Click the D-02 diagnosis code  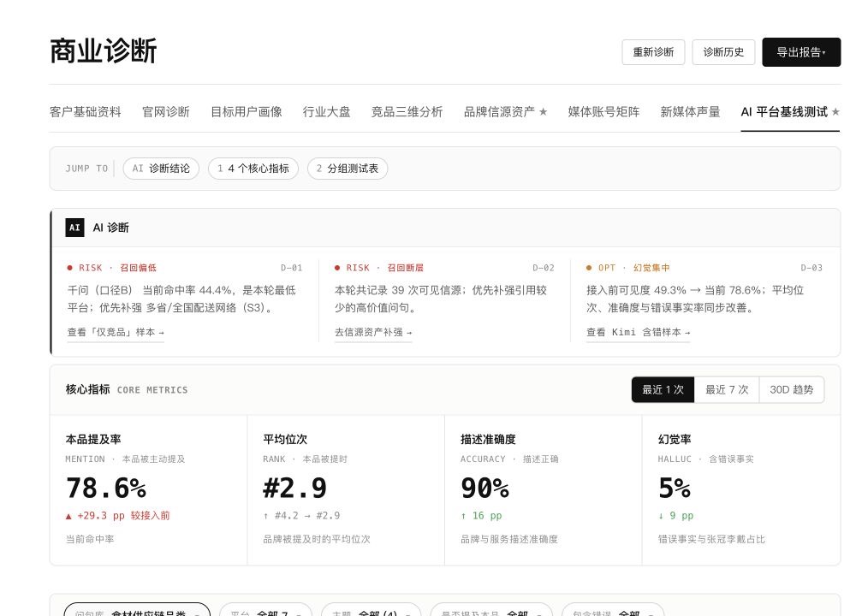click(x=544, y=268)
